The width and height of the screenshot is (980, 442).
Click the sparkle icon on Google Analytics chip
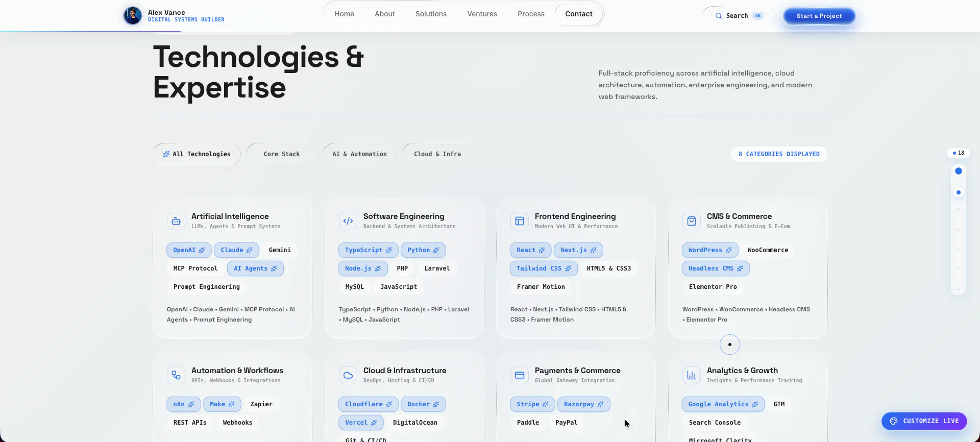point(755,404)
